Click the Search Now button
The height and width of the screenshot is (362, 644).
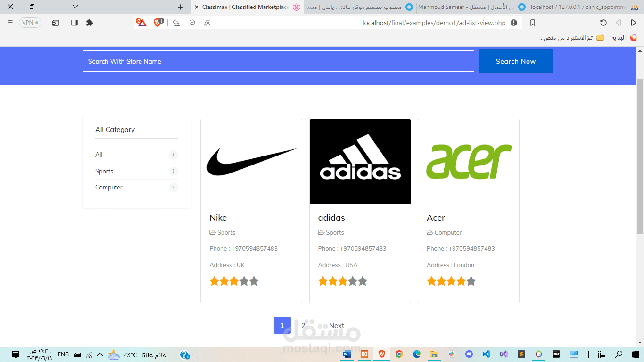pos(516,61)
